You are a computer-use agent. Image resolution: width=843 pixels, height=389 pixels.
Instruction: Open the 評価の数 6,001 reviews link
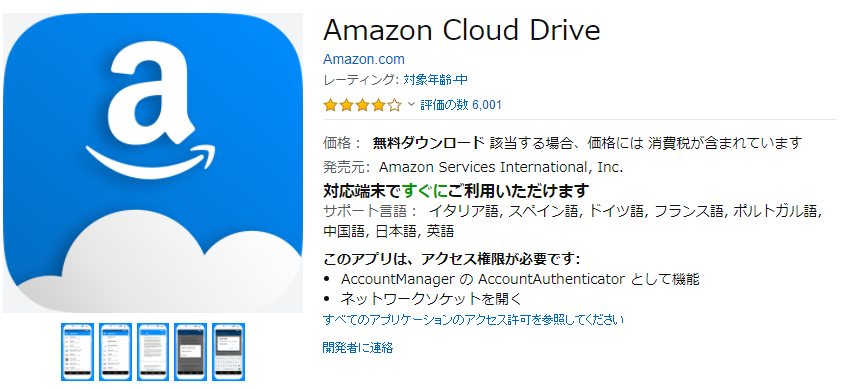[x=461, y=105]
